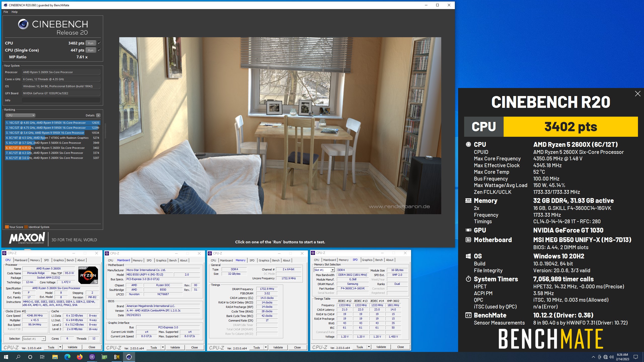
Task: Toggle the CPU test checkbox
Action: (x=99, y=43)
